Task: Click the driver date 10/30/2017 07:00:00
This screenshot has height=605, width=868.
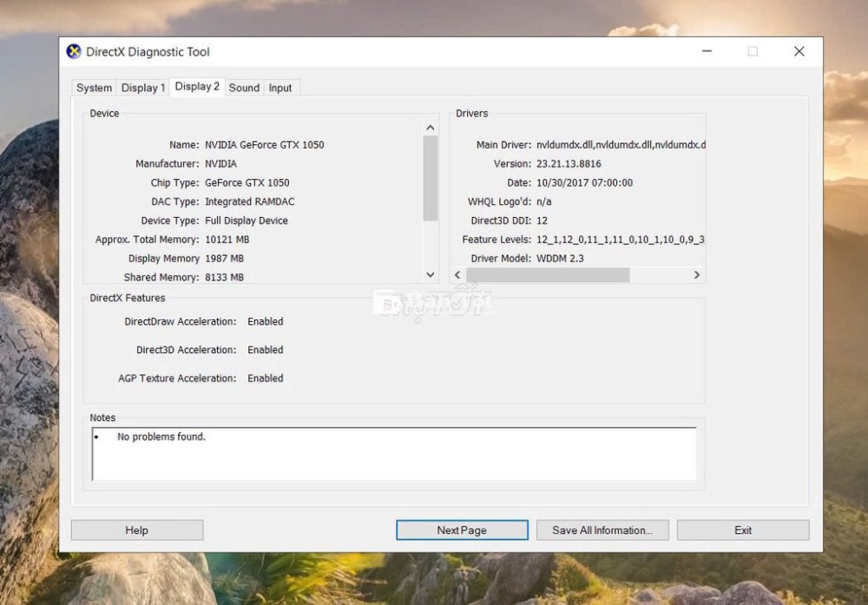Action: [x=584, y=182]
